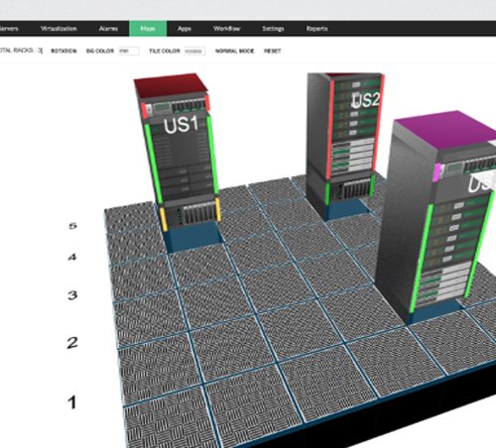Viewport: 496px width, 448px height.
Task: Click the Tile Color value field
Action: pos(194,52)
